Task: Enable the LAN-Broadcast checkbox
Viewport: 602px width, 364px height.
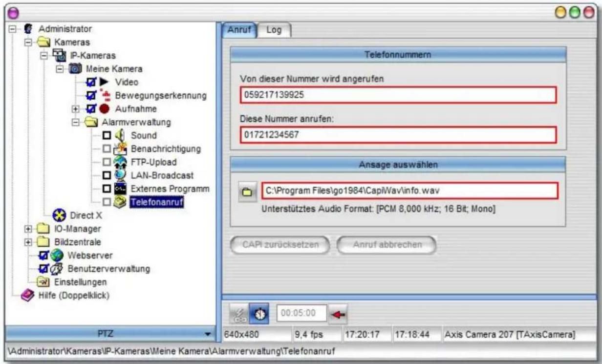Action: (x=106, y=175)
